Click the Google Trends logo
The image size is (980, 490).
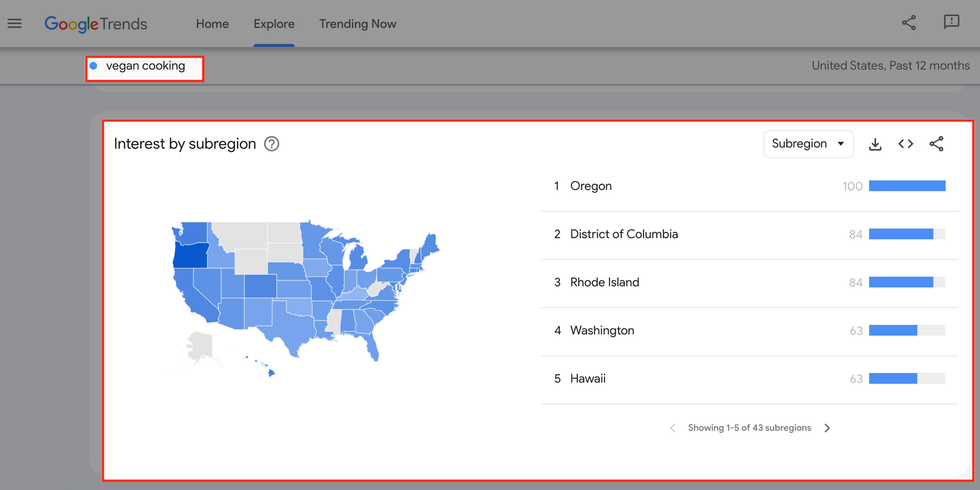pyautogui.click(x=96, y=23)
